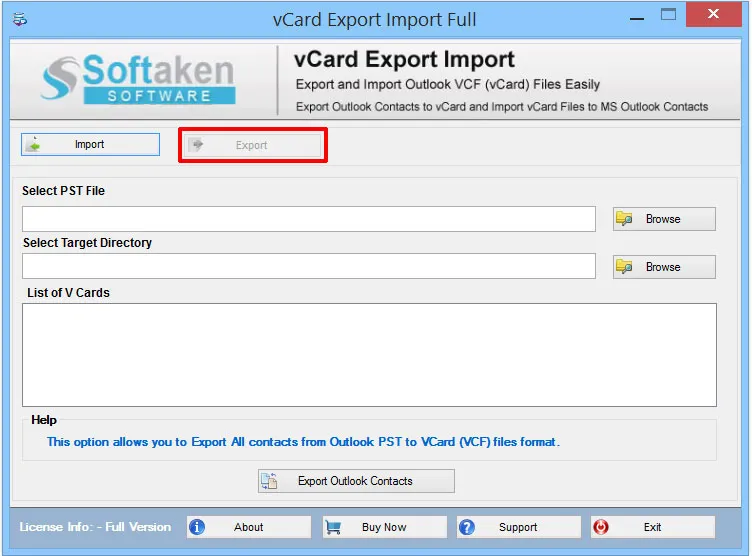Exit the application
Viewport: 752px width, 556px height.
653,527
